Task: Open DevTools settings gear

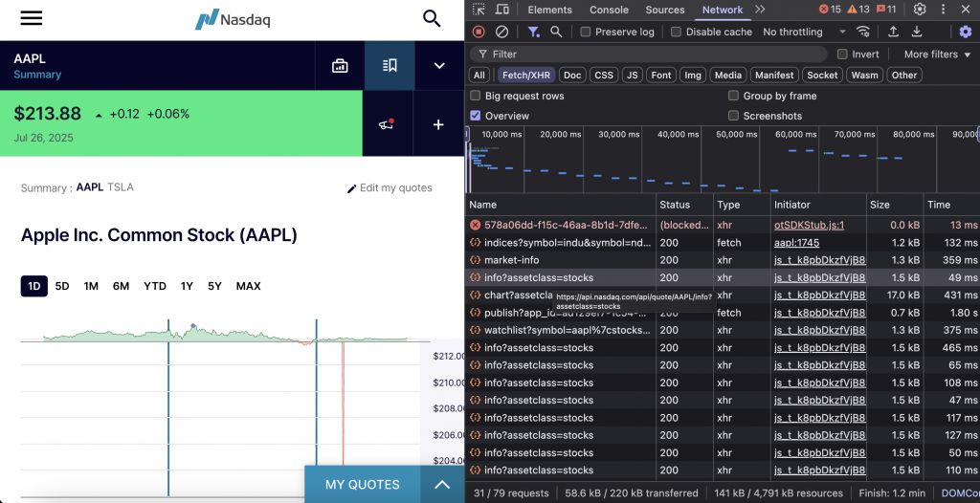Action: click(x=920, y=10)
